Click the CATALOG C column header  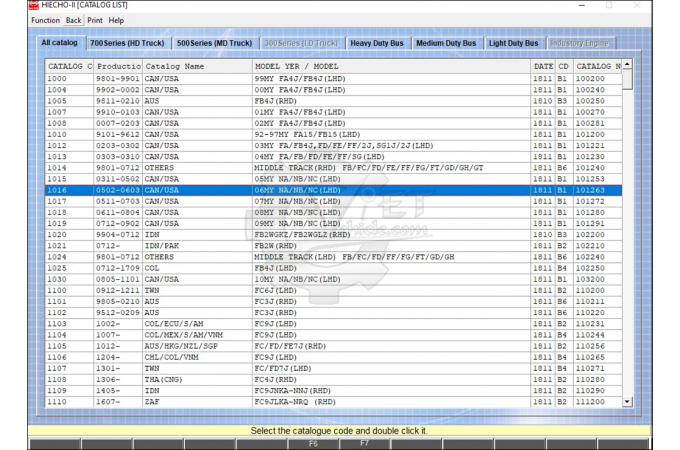tap(69, 66)
